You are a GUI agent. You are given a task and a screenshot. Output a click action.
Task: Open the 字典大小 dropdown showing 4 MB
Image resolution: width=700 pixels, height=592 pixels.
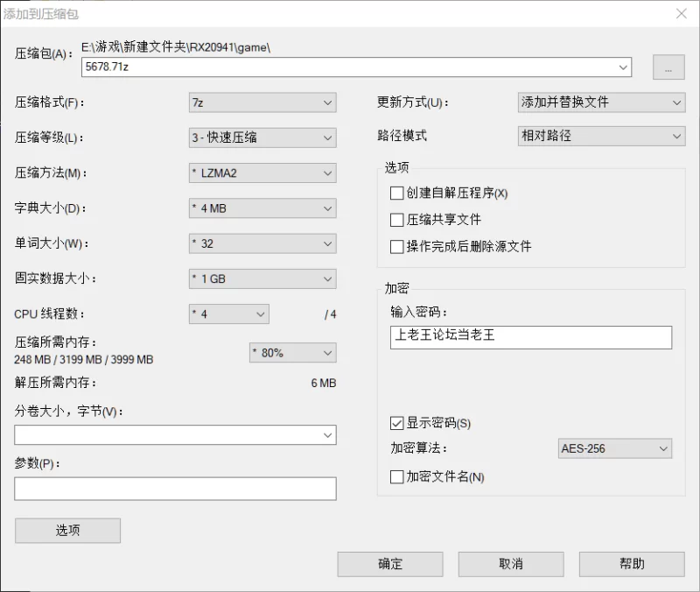click(x=262, y=208)
